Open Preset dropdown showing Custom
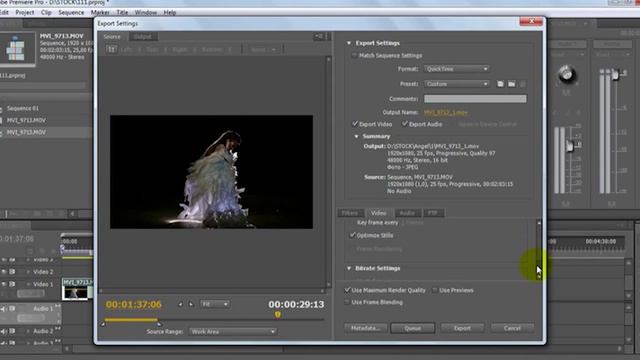Image resolution: width=640 pixels, height=360 pixels. [x=456, y=84]
